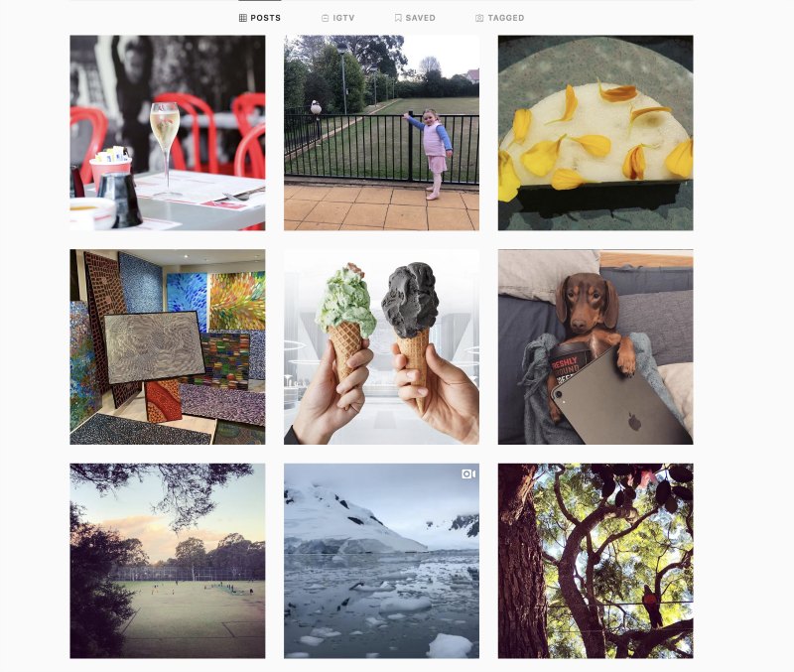
Task: View the yellow petals dessert post
Action: [x=595, y=133]
